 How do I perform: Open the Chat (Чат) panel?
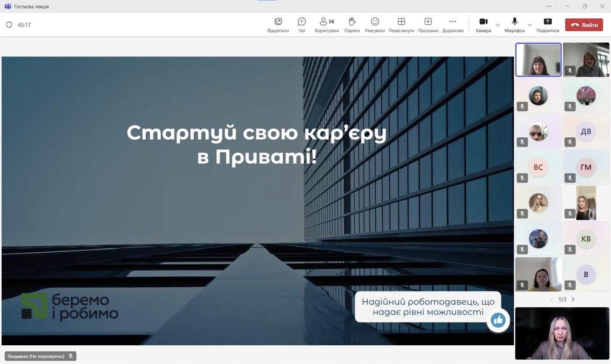click(302, 25)
